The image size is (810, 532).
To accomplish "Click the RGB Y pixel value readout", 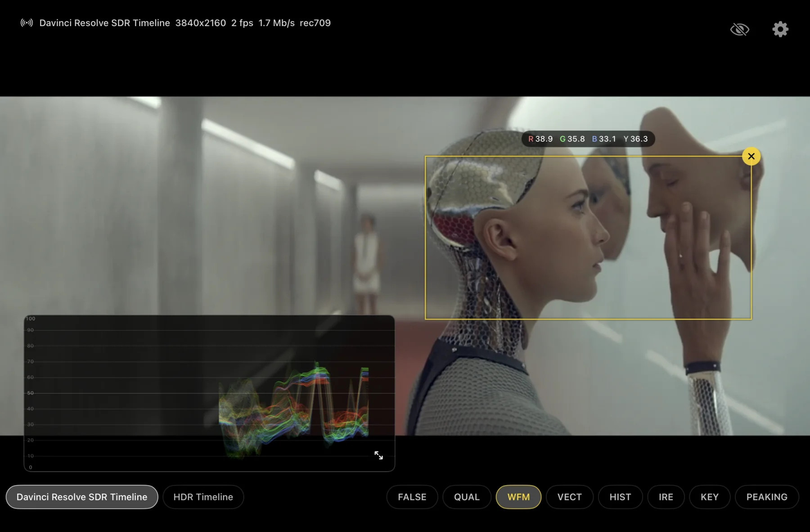I will point(588,139).
